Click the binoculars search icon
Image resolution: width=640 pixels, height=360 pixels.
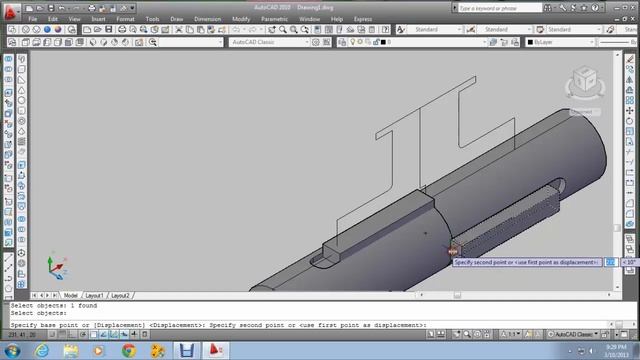[548, 8]
